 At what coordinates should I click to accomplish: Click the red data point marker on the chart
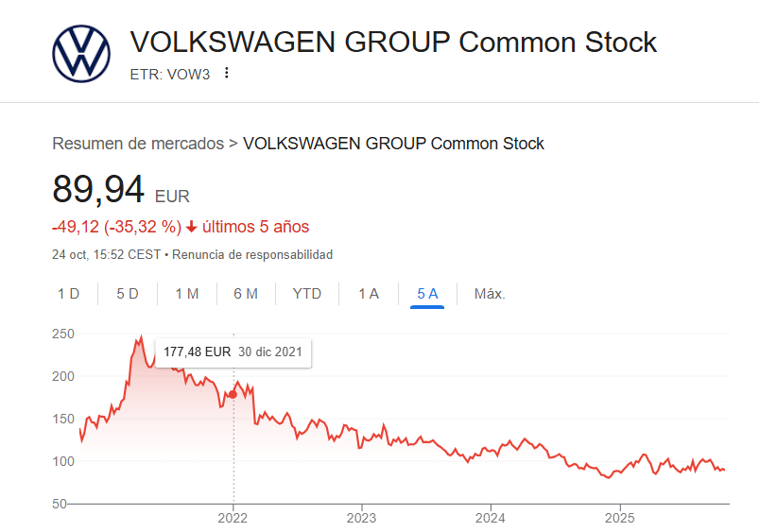[233, 394]
